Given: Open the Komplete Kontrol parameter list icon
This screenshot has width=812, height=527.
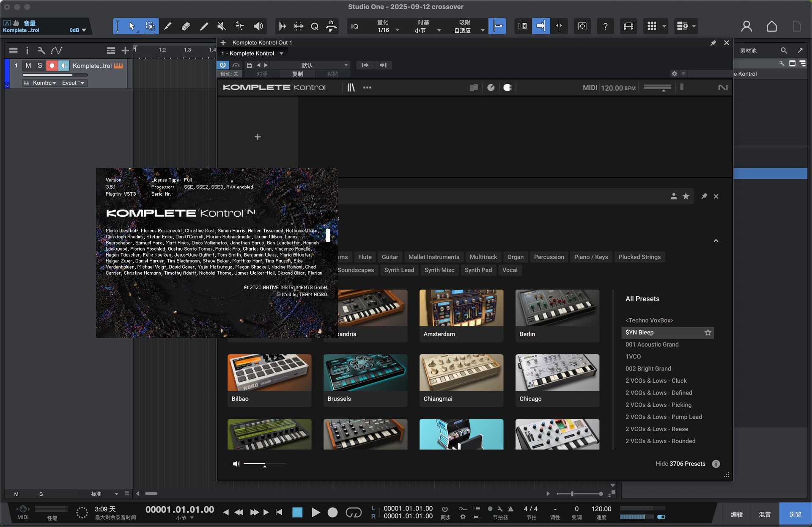Looking at the screenshot, I should 474,87.
